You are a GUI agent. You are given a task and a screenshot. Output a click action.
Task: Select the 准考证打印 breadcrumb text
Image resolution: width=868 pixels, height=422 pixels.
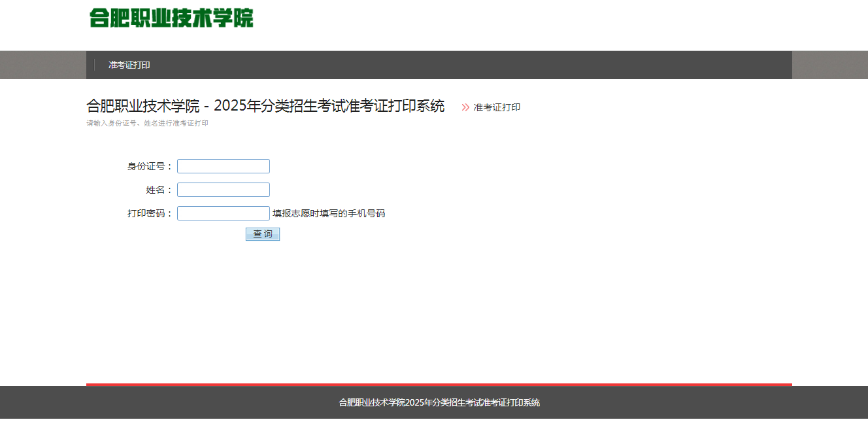click(x=497, y=107)
